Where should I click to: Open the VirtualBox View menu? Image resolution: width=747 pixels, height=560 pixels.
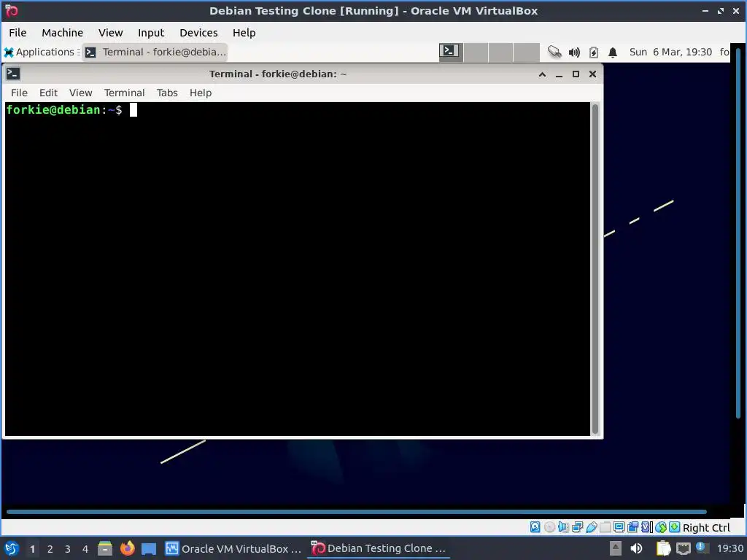point(111,32)
